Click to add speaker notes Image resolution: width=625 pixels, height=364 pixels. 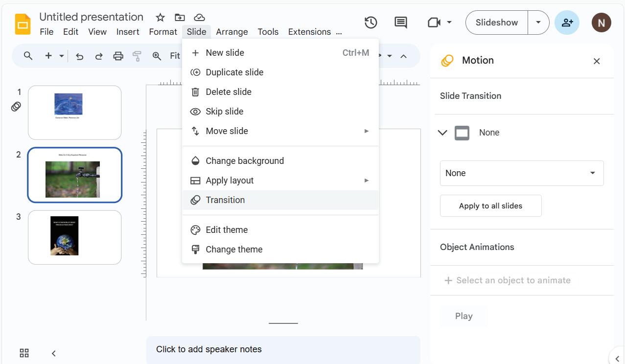283,349
